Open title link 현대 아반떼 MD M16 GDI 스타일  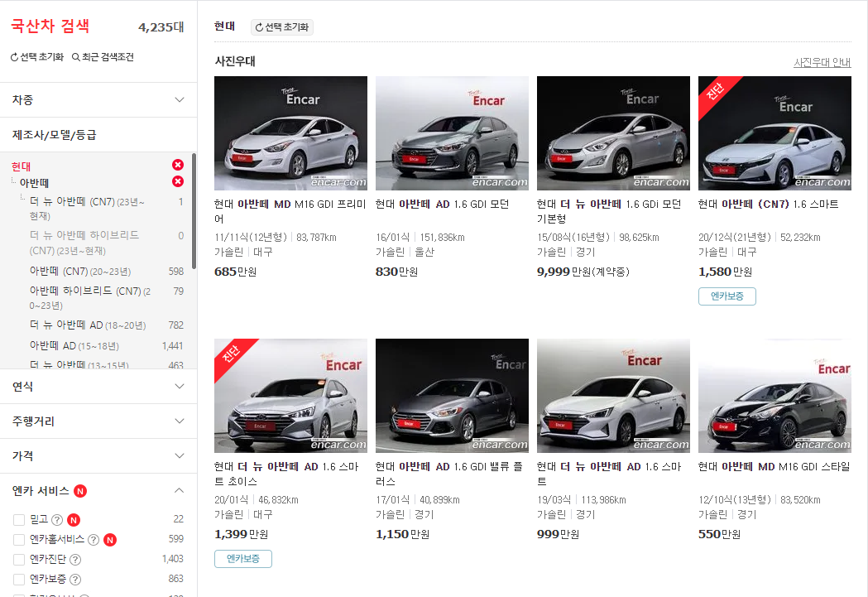pos(774,467)
